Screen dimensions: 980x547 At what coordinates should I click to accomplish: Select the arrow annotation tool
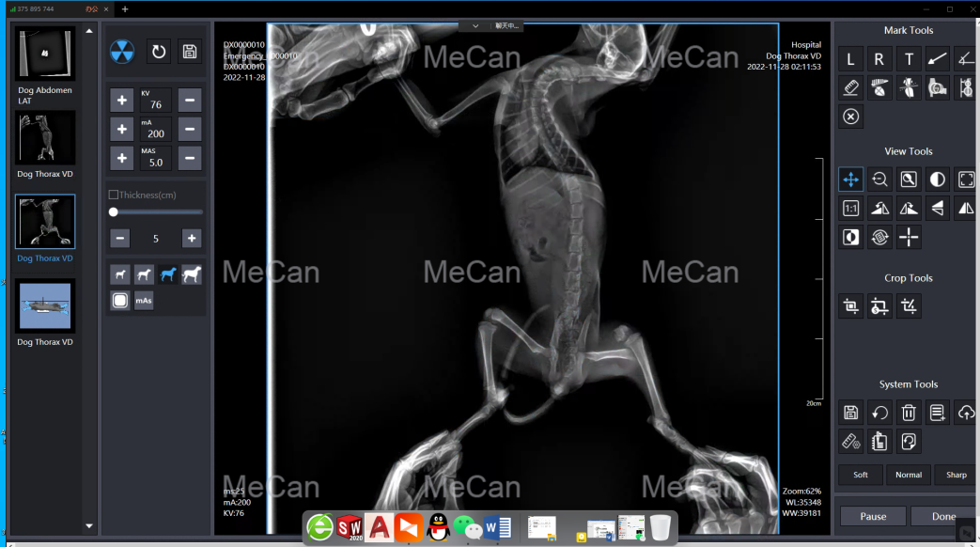(x=938, y=59)
